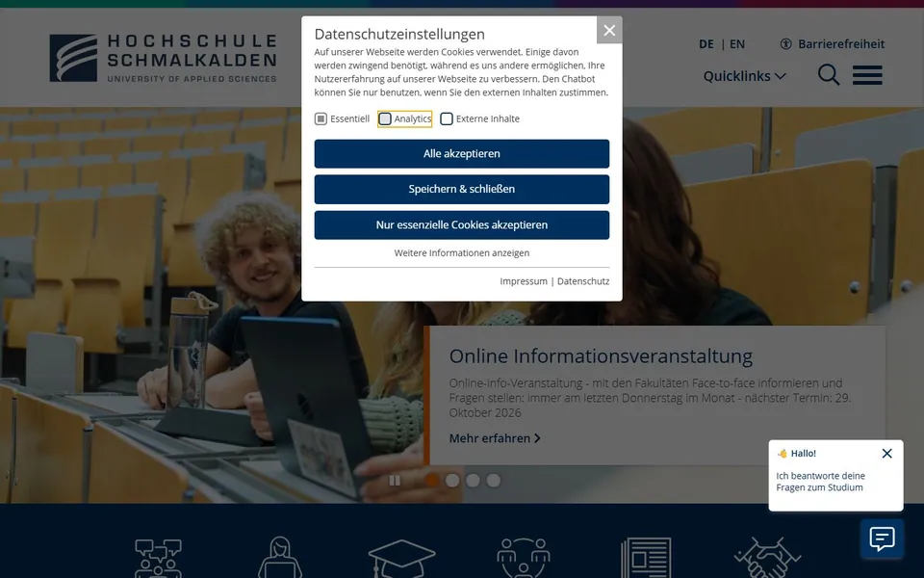Click Speichern & schließen button

461,190
